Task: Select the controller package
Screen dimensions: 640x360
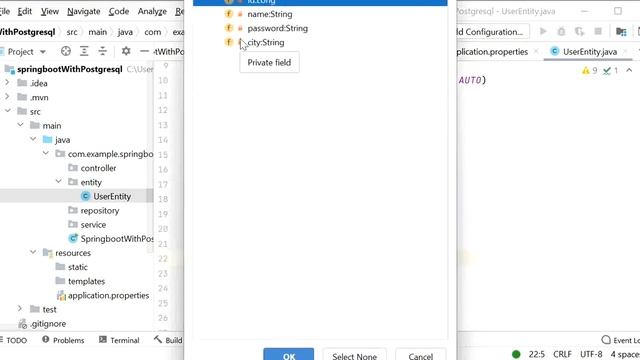Action: tap(98, 168)
